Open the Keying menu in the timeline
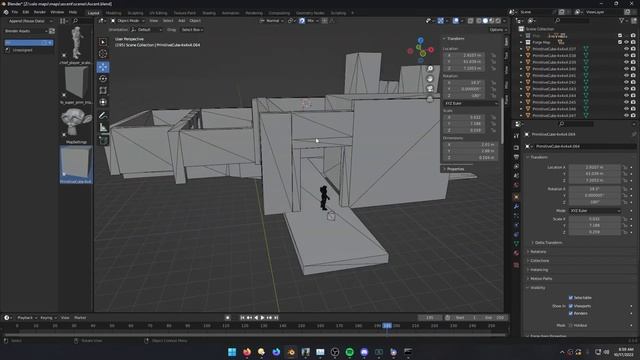This screenshot has height=360, width=640. coord(48,318)
